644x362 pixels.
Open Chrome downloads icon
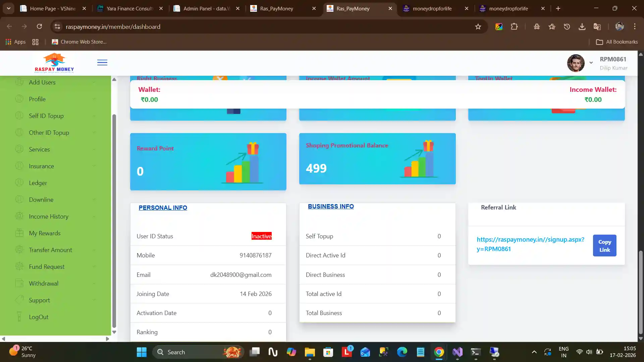(x=582, y=26)
